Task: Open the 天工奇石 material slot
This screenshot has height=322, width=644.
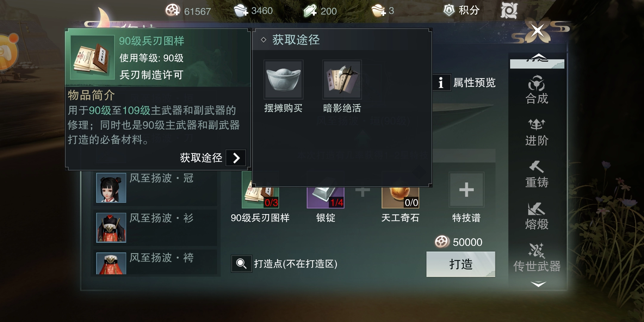Action: coord(400,197)
